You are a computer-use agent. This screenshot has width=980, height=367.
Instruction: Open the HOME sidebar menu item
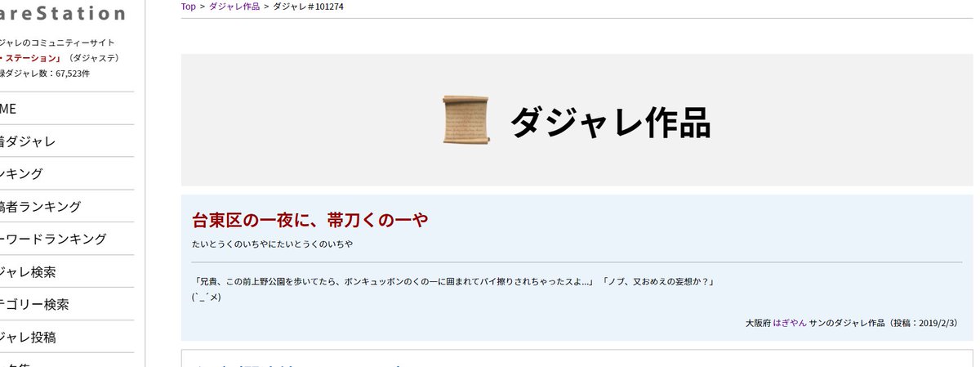tap(66, 109)
